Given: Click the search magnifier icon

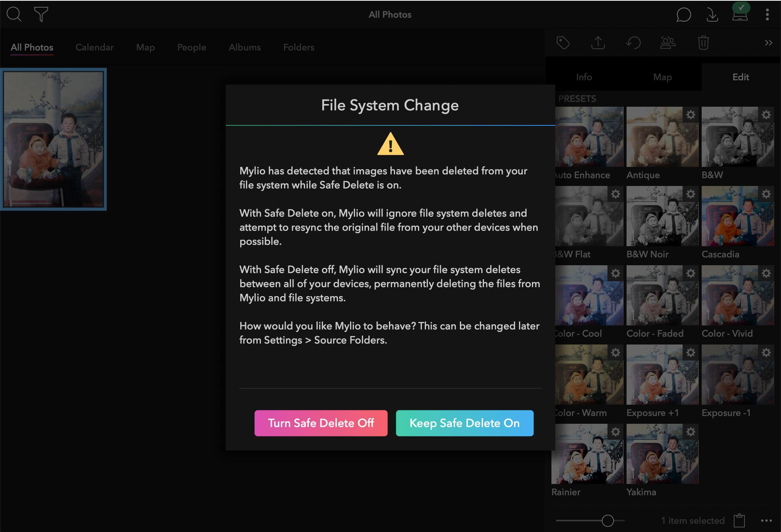Looking at the screenshot, I should [x=14, y=14].
